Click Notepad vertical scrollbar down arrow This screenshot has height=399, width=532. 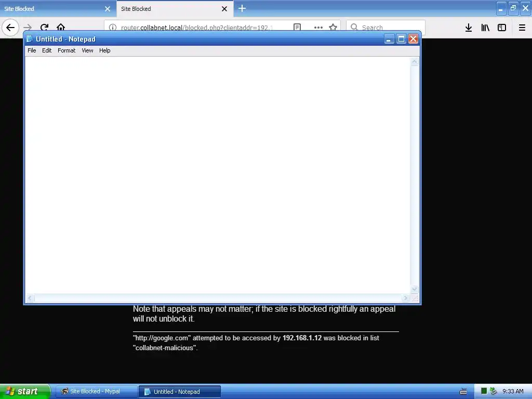(x=414, y=289)
